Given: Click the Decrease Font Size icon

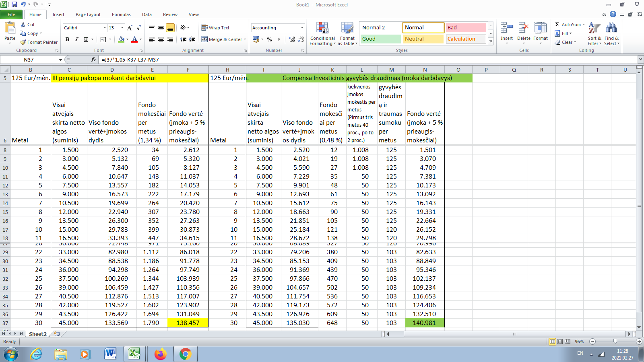Looking at the screenshot, I should pos(138,28).
